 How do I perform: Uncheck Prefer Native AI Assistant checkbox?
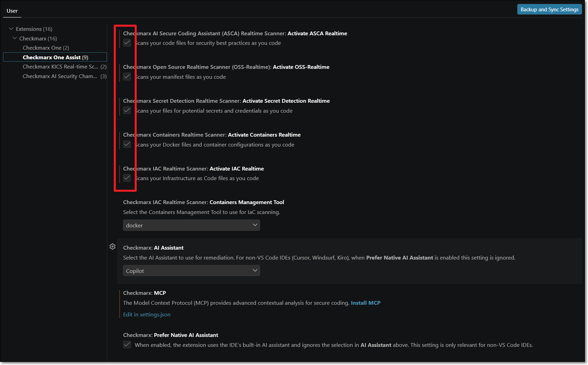(127, 344)
